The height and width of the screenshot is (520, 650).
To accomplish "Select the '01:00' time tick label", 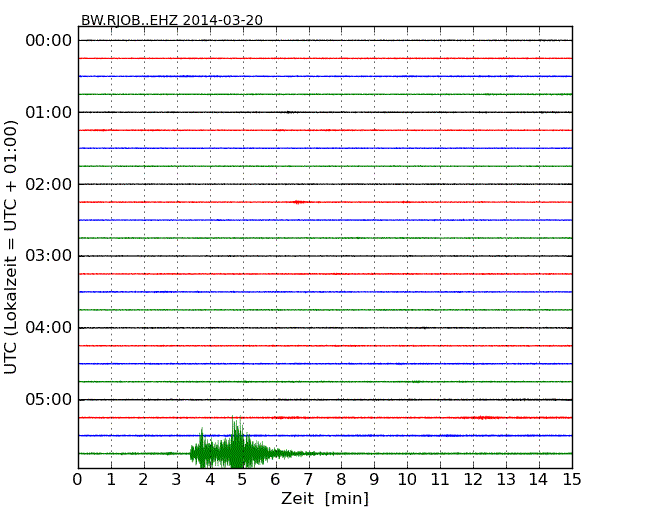I will (49, 112).
